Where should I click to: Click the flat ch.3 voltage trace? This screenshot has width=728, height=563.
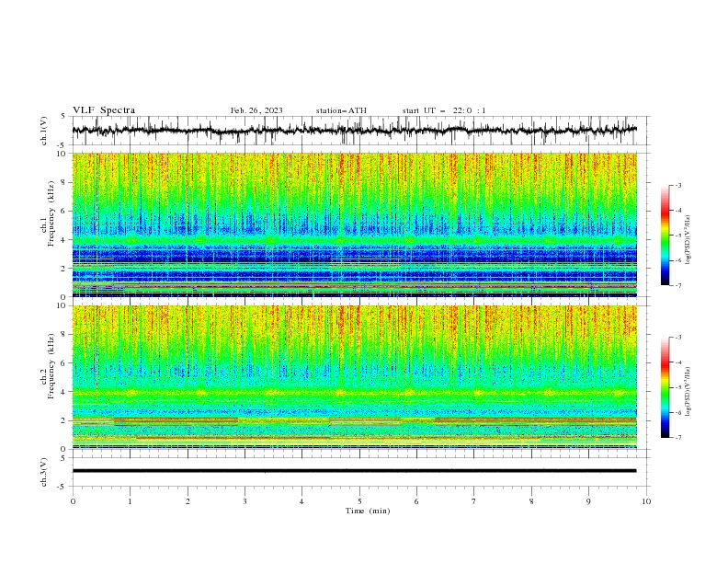click(x=355, y=471)
